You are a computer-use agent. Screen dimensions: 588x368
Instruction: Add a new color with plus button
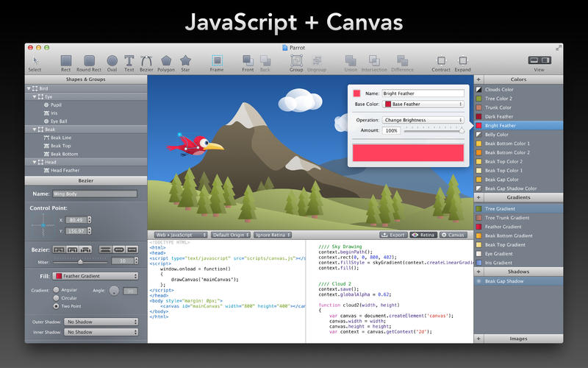478,79
